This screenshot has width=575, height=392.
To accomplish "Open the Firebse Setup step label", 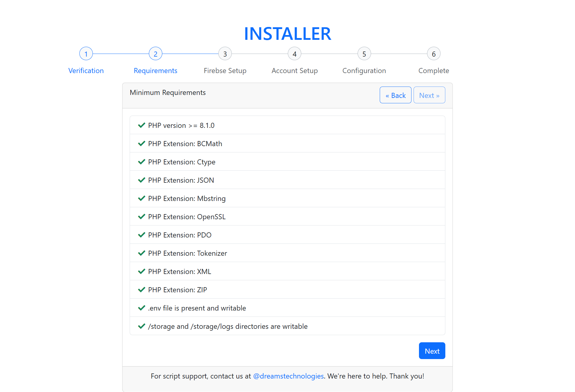I will [225, 71].
